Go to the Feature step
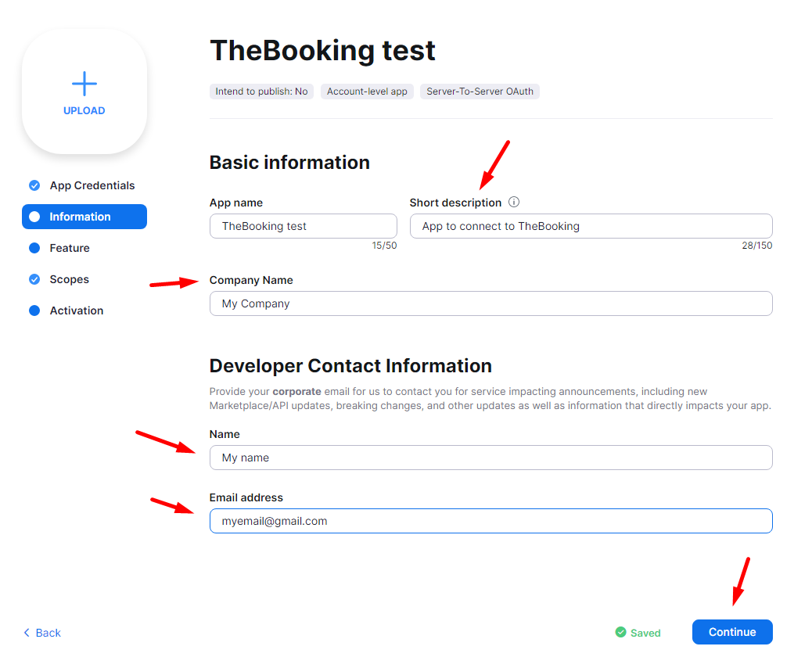The width and height of the screenshot is (812, 657). 70,248
